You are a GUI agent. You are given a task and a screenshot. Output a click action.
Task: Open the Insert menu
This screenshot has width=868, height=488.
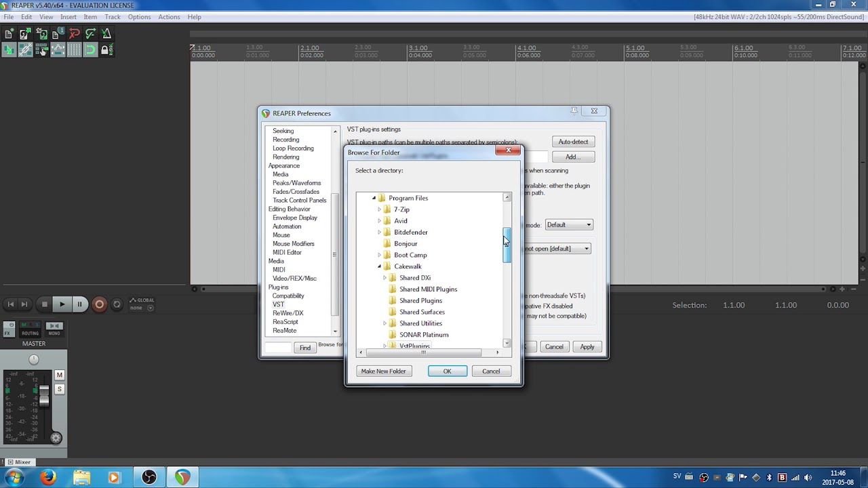coord(68,17)
